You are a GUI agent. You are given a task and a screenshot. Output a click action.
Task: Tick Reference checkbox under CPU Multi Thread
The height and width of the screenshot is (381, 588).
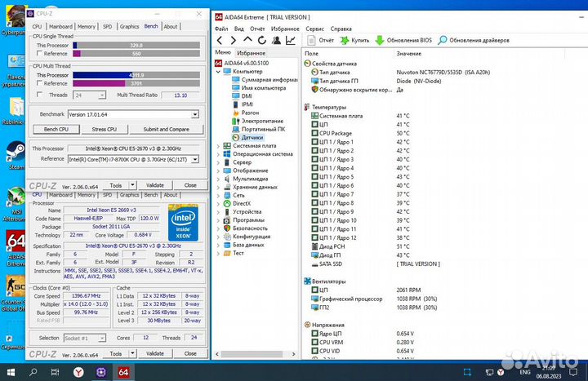tap(39, 83)
